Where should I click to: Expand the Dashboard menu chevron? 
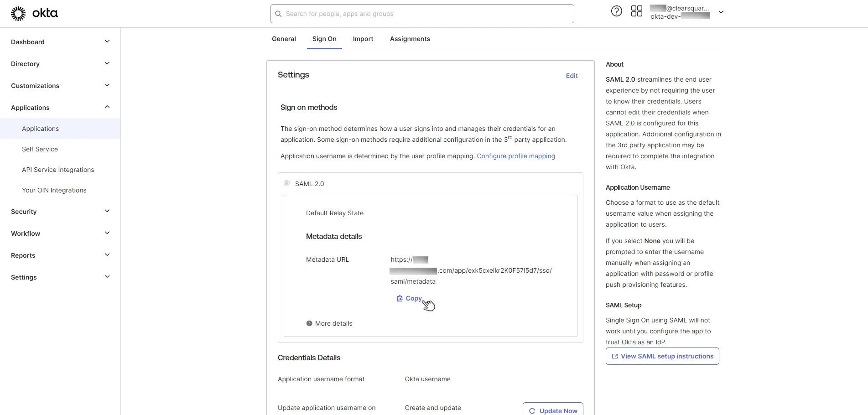[x=107, y=41]
